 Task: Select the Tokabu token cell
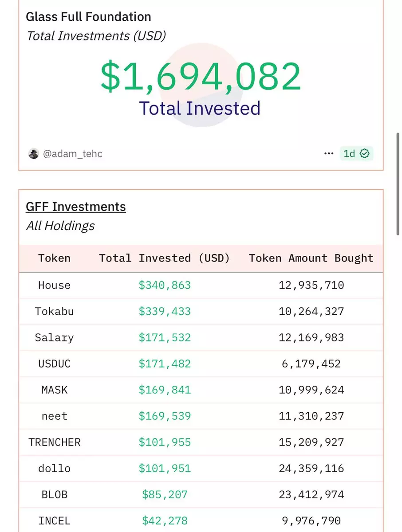click(54, 311)
